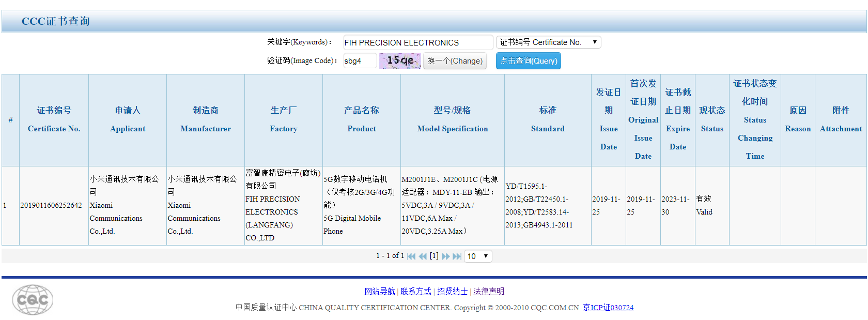The image size is (868, 320).
Task: Focus the Keywords input field
Action: [x=418, y=42]
